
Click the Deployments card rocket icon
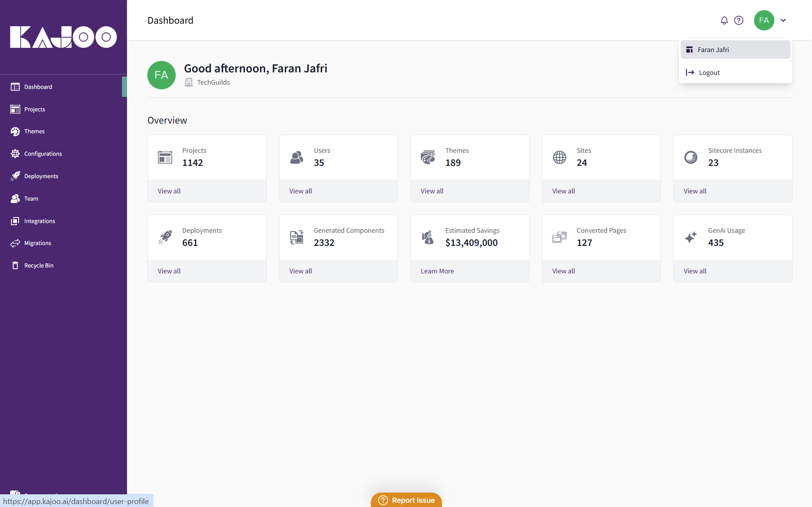[165, 237]
